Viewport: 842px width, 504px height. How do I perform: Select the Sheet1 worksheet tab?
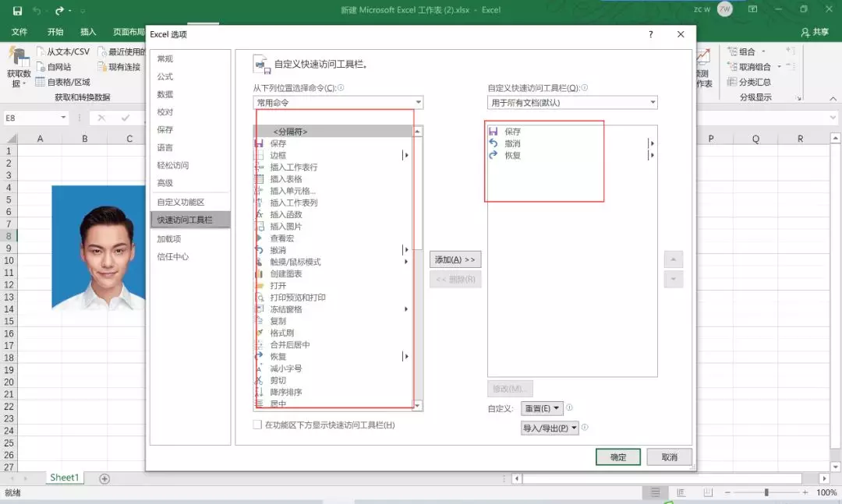click(65, 478)
